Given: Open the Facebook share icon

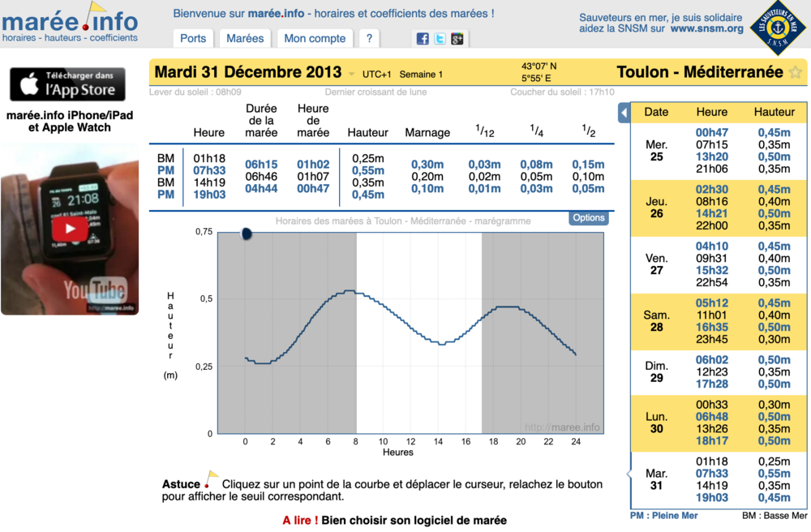Looking at the screenshot, I should click(x=423, y=39).
